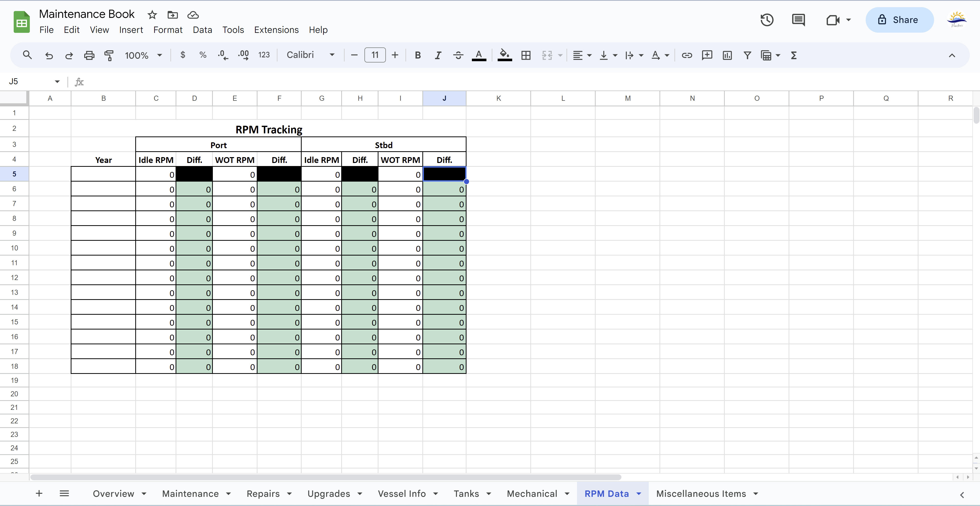Print the spreadsheet
This screenshot has width=980, height=506.
(x=89, y=55)
